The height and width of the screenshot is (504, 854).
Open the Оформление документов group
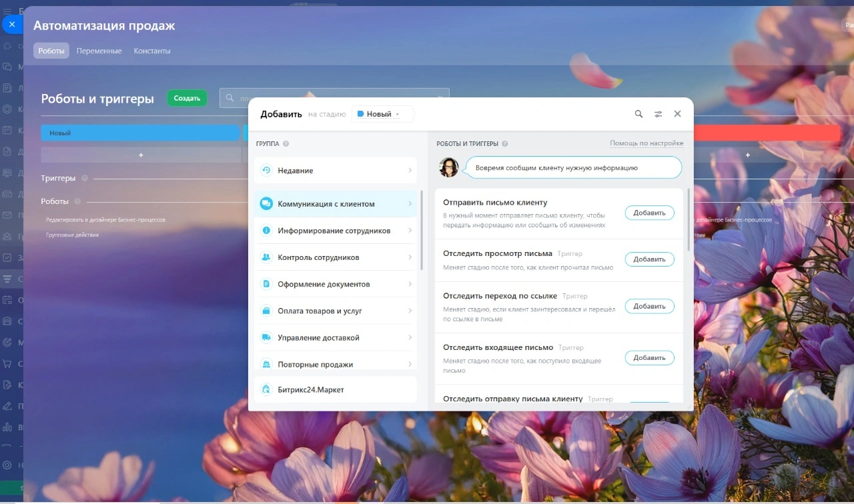(x=335, y=284)
